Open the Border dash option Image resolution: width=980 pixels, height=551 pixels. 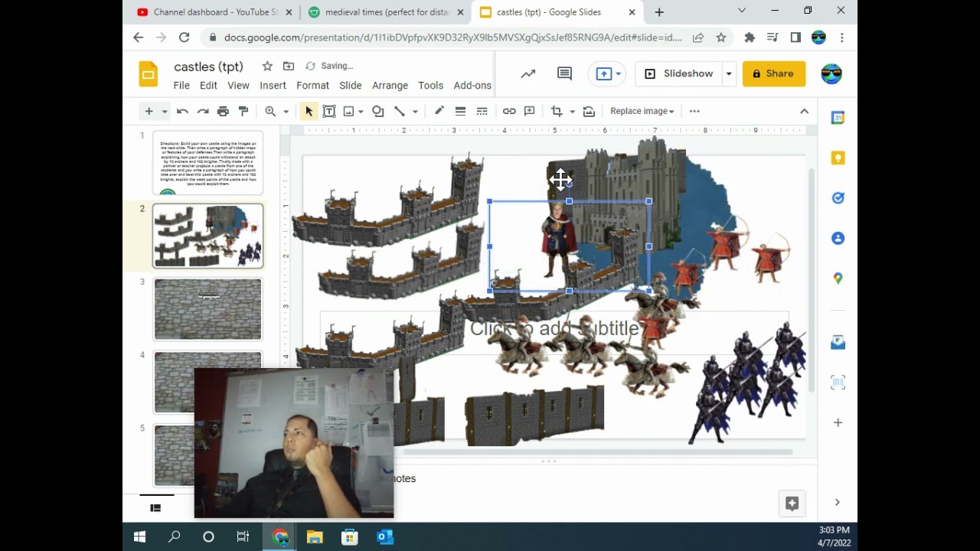pos(482,111)
